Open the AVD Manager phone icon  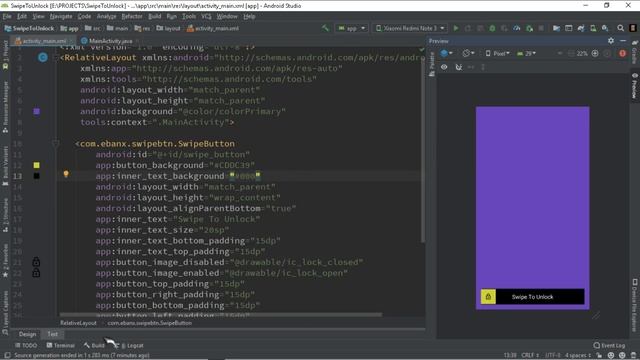tap(593, 28)
